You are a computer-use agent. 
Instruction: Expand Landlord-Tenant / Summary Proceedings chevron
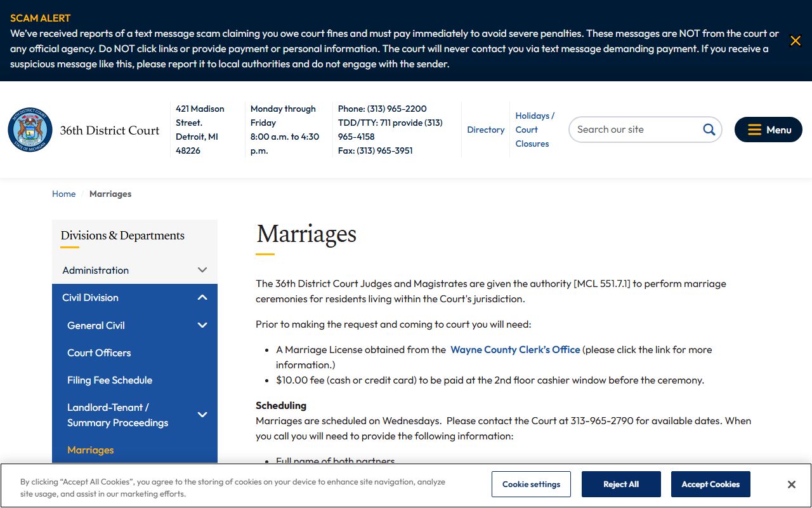202,415
